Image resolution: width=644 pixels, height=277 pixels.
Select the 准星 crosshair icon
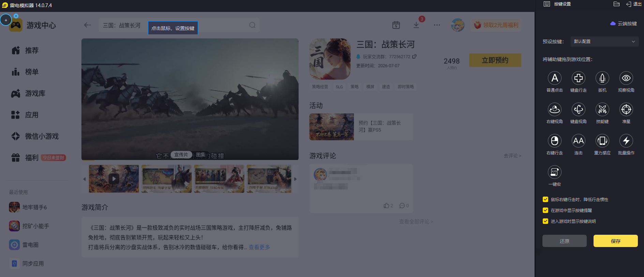tap(626, 109)
